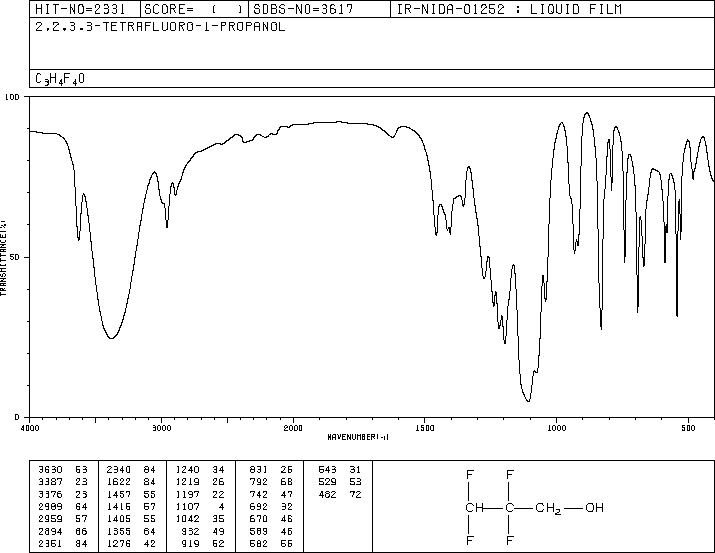Click the 1000 wavenumber axis label
The width and height of the screenshot is (715, 553).
tap(556, 428)
